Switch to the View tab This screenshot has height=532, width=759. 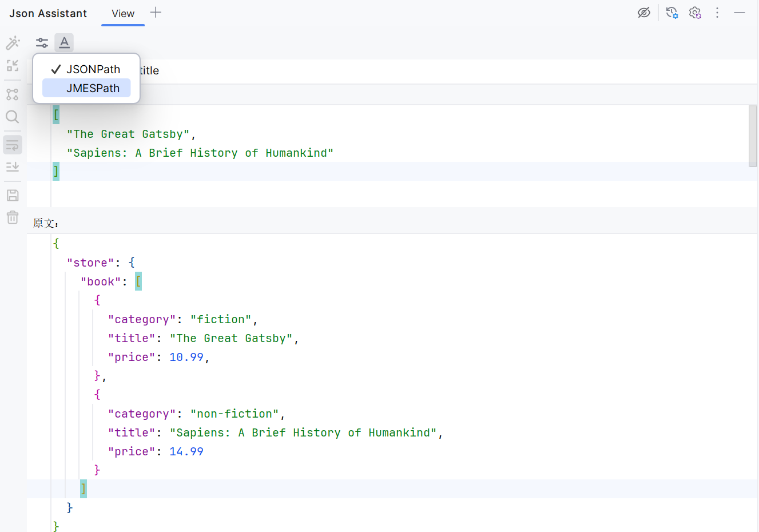coord(122,14)
